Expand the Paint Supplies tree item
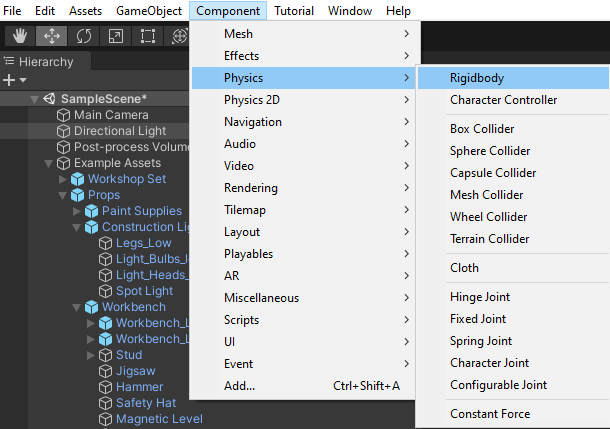Viewport: 610px width, 429px height. pyautogui.click(x=78, y=211)
